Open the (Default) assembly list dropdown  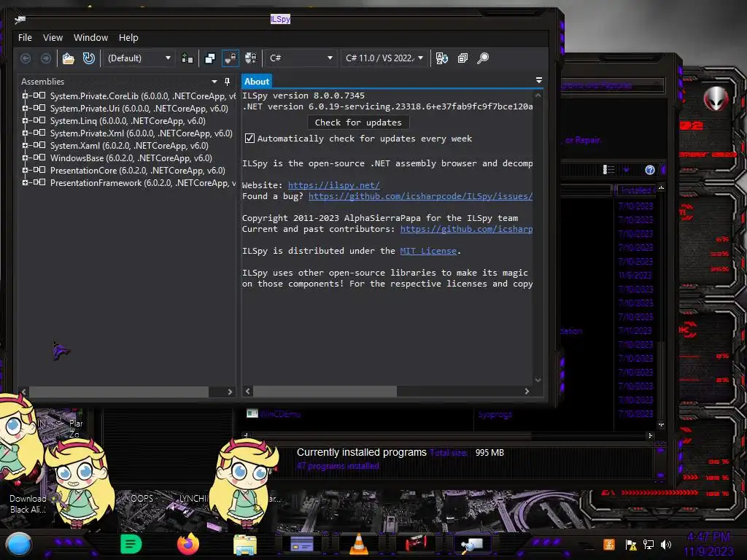click(x=139, y=58)
